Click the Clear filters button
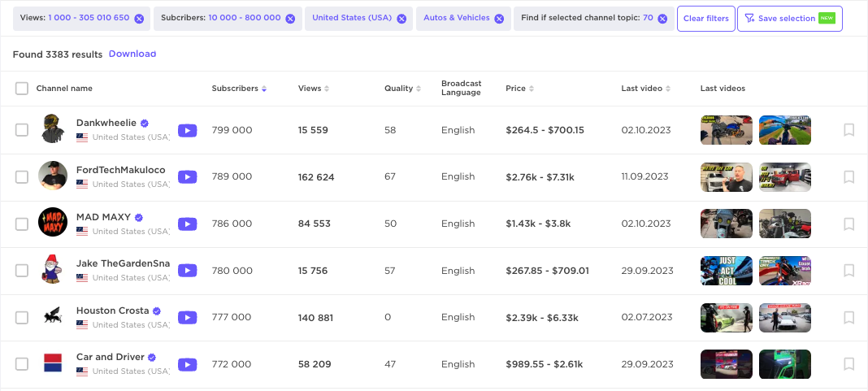 705,19
